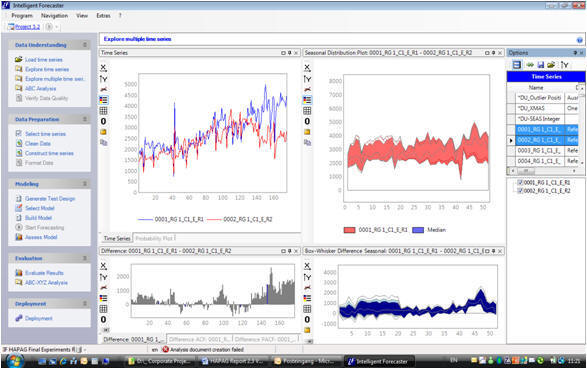Viewport: 587px width, 369px height.
Task: Click the red 0001_RG 1_C1_E_R1 legend swatch
Action: [349, 230]
